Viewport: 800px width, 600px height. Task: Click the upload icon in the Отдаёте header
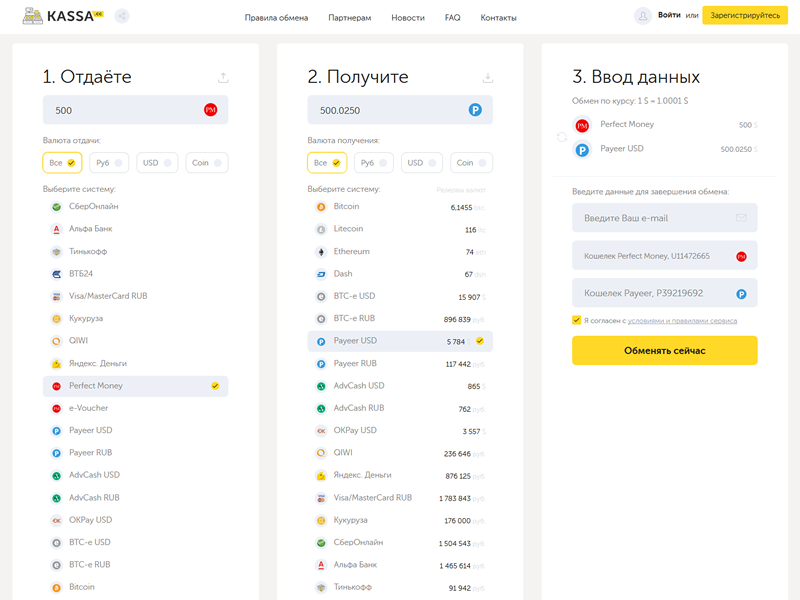(223, 78)
